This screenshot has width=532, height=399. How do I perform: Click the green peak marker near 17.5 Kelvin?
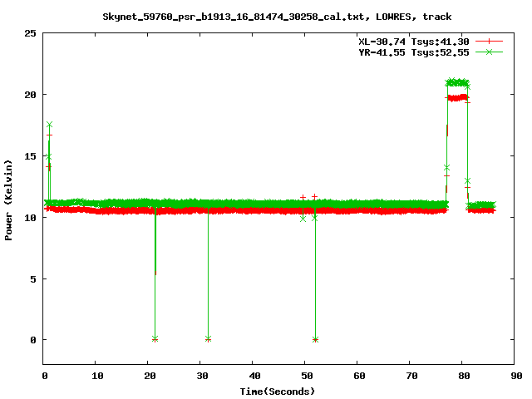[x=50, y=125]
